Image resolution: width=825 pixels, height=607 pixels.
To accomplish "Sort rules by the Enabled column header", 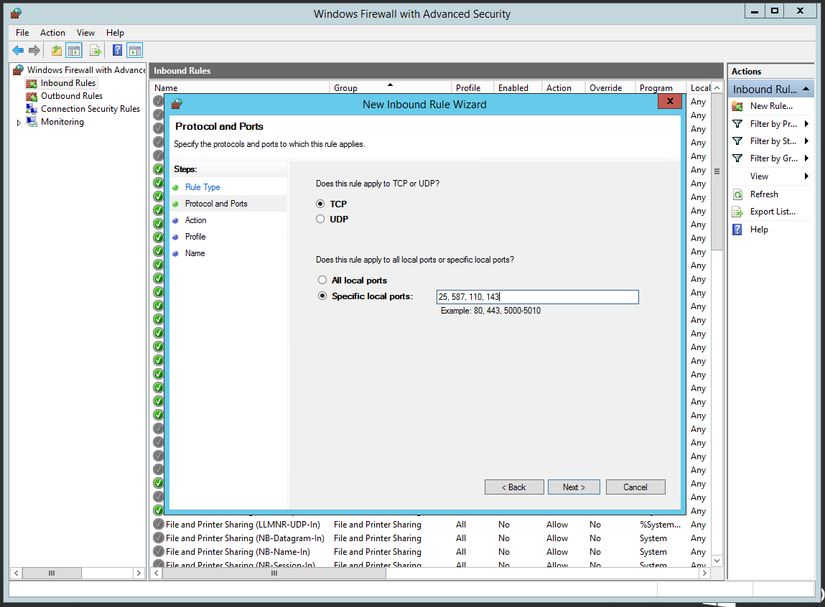I will tap(518, 88).
